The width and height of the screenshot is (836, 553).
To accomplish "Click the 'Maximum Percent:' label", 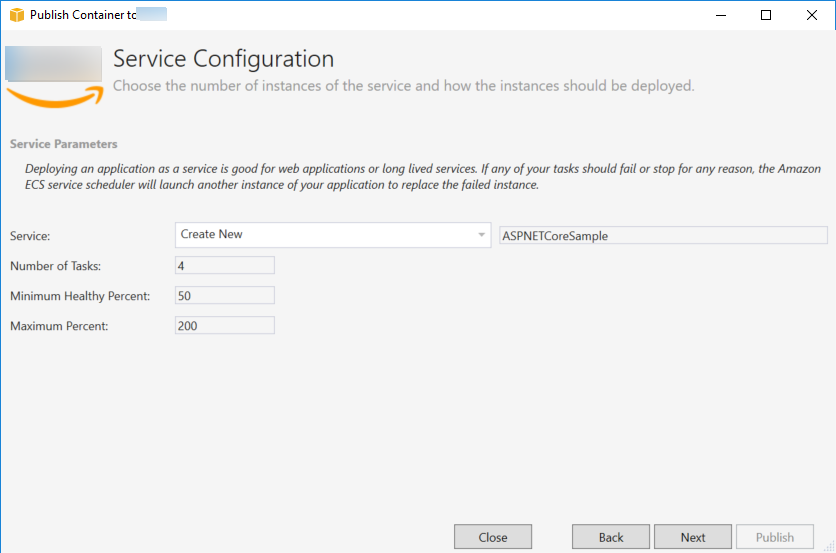I will 59,326.
